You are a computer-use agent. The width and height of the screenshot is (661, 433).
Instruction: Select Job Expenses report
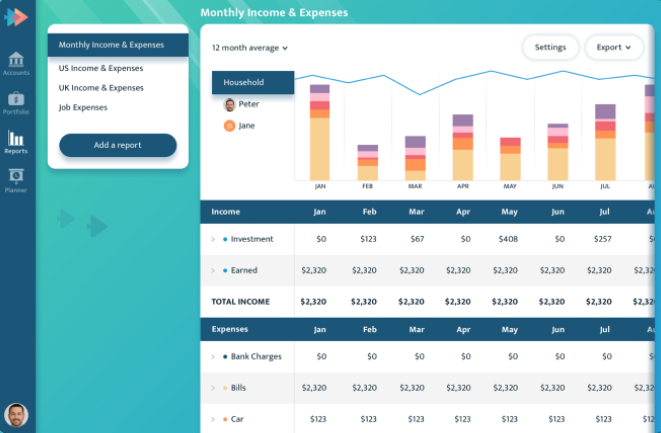tap(83, 108)
